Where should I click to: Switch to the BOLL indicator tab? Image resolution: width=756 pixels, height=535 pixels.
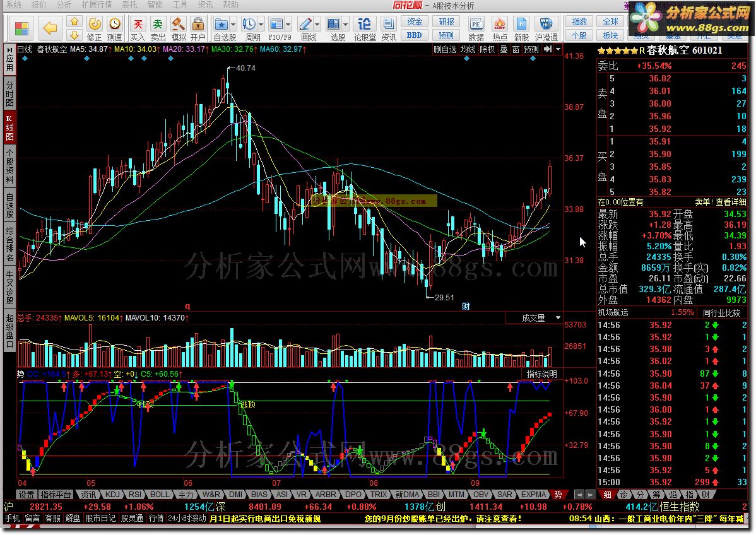point(160,495)
